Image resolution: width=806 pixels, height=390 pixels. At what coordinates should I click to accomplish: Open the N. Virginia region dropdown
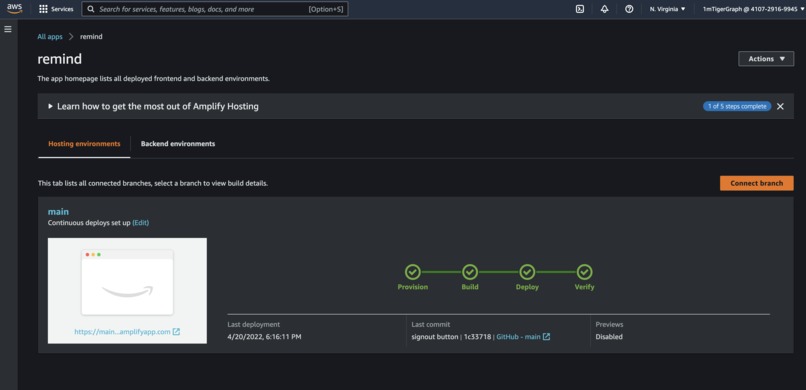pyautogui.click(x=667, y=9)
